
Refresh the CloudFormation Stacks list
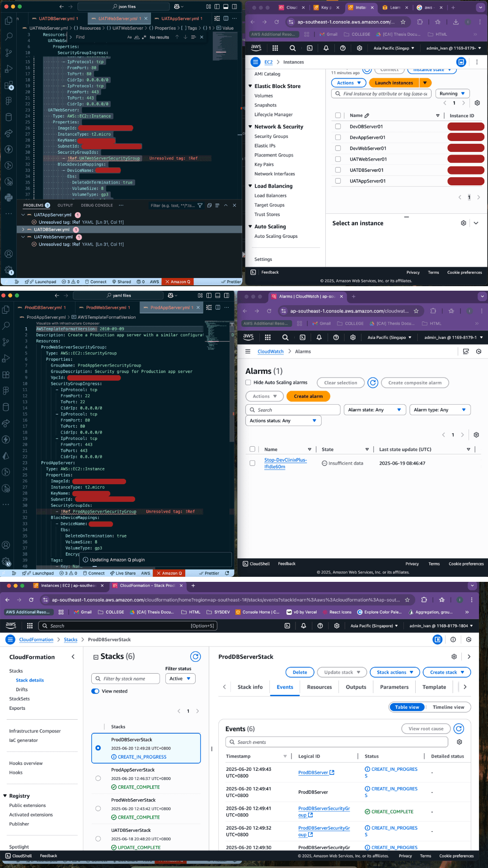coord(195,656)
